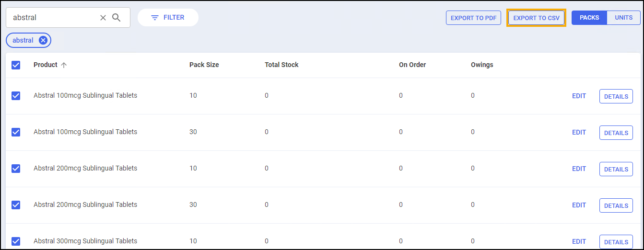Open the Filter options

pos(168,18)
